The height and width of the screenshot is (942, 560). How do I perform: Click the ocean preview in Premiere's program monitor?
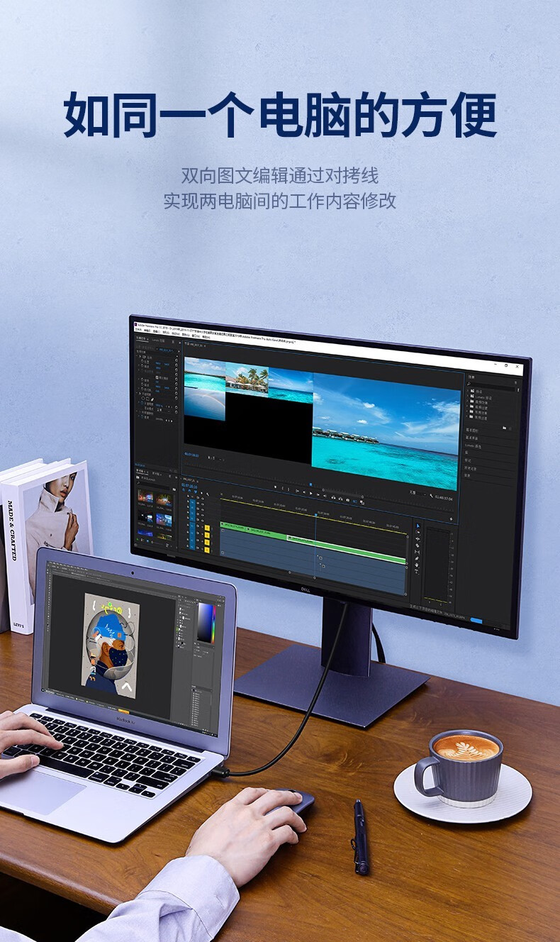click(x=385, y=429)
